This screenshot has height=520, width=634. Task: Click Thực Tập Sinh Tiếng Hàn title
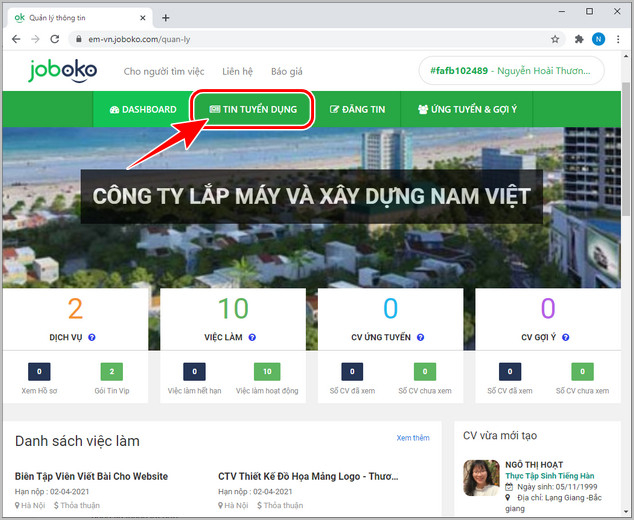[550, 476]
